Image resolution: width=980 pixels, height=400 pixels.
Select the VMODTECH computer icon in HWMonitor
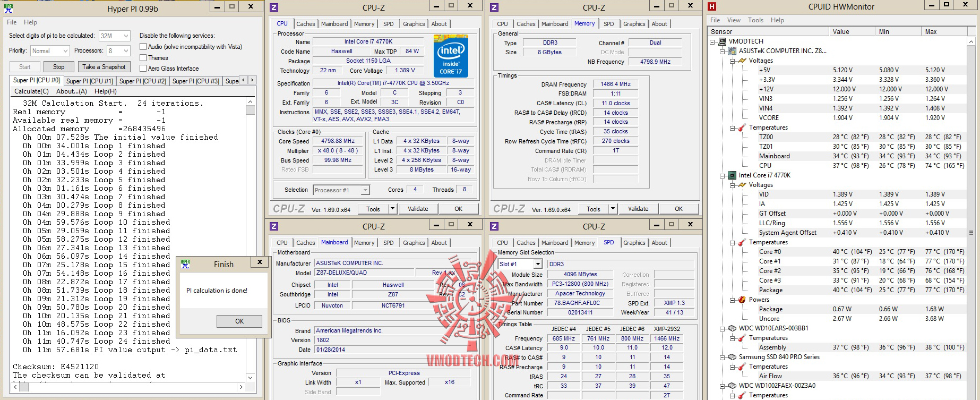pyautogui.click(x=723, y=41)
